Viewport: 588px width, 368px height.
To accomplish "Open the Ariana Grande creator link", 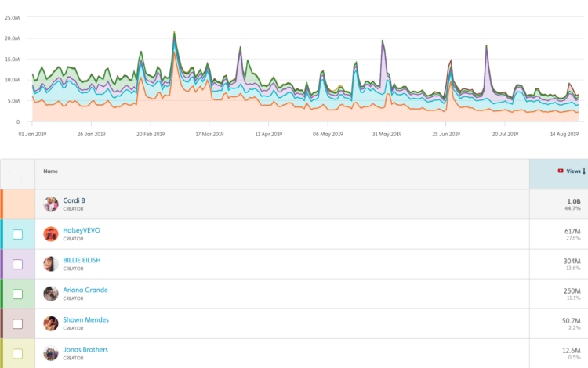I will 85,290.
